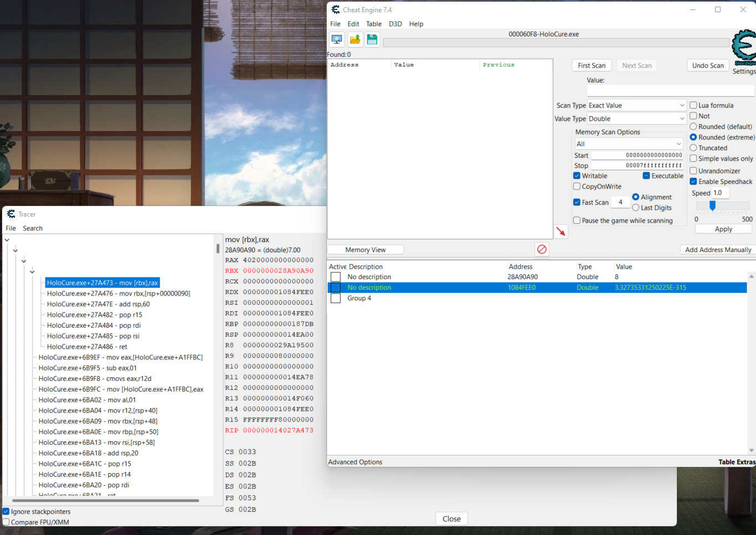
Task: Open the memory region All dropdown
Action: click(x=629, y=144)
